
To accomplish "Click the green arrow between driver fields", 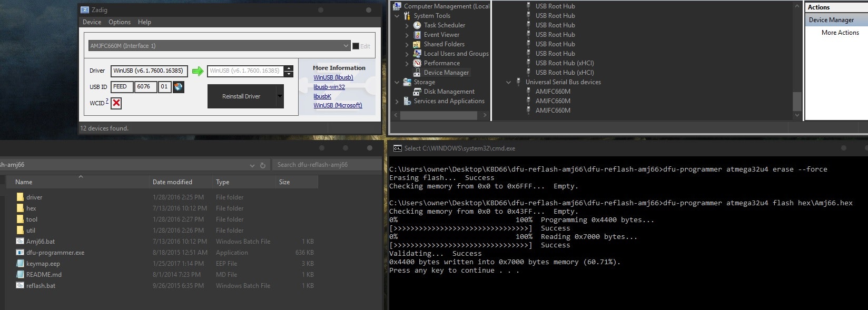I will pos(198,71).
